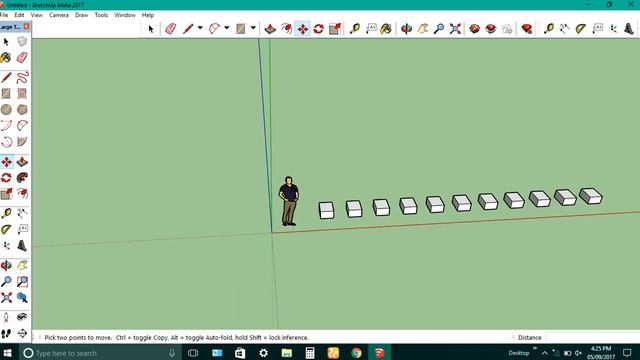Open the Window menu
This screenshot has height=360, width=640.
tap(124, 15)
